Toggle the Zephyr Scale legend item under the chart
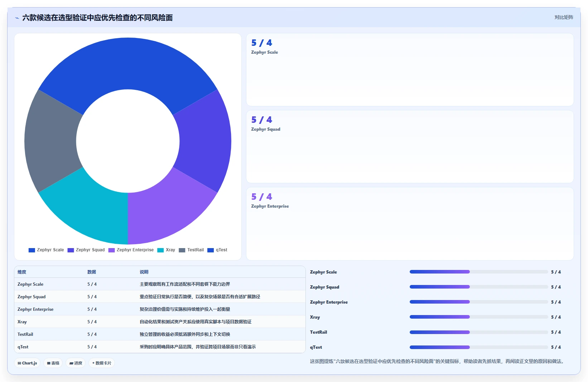The width and height of the screenshot is (588, 382). [x=46, y=250]
